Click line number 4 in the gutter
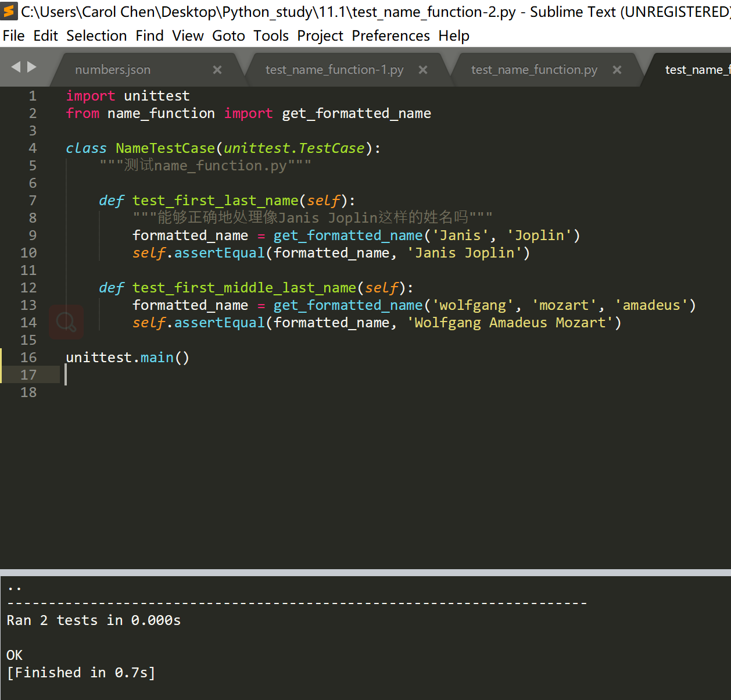 [x=33, y=148]
